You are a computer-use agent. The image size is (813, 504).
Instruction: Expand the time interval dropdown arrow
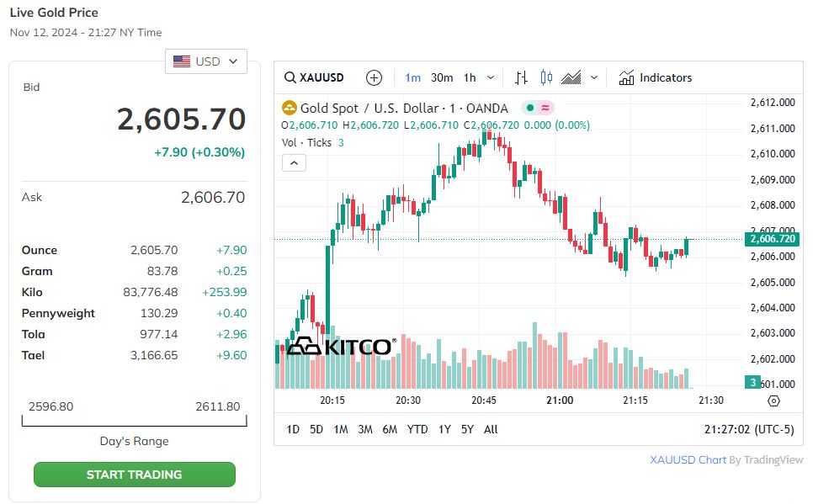(491, 77)
